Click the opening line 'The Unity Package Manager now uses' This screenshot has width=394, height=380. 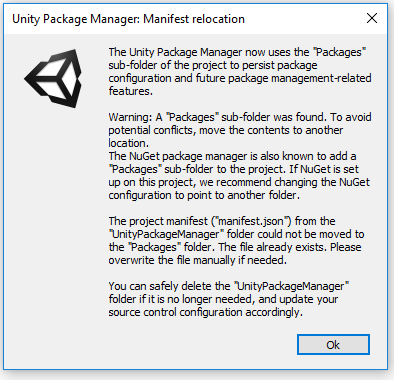pyautogui.click(x=237, y=52)
